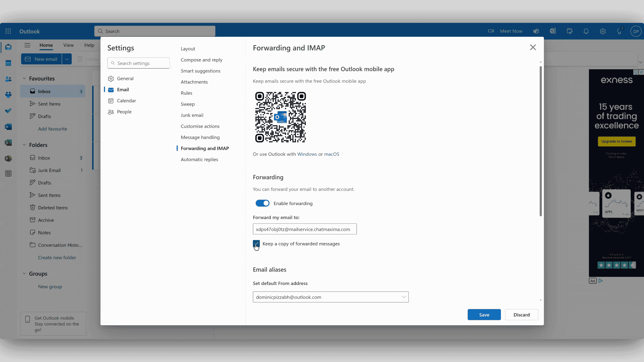Collapse the Groups section
The width and height of the screenshot is (644, 362).
[24, 273]
